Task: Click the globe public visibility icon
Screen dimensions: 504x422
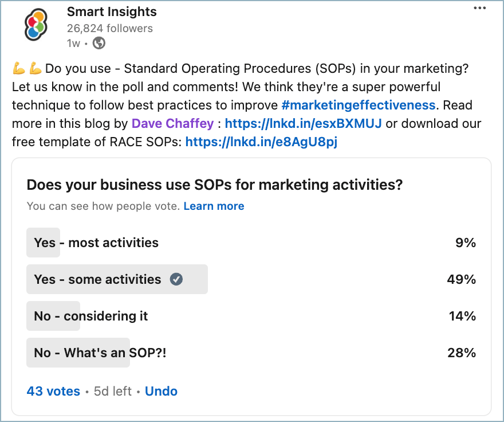Action: pos(99,43)
